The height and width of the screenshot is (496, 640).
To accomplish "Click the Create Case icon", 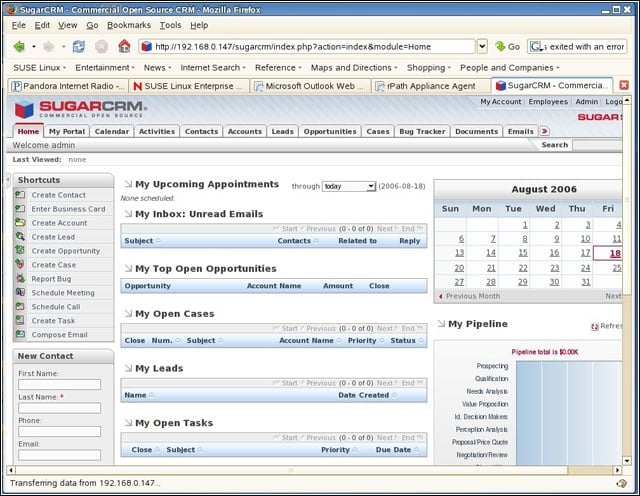I will [x=20, y=264].
